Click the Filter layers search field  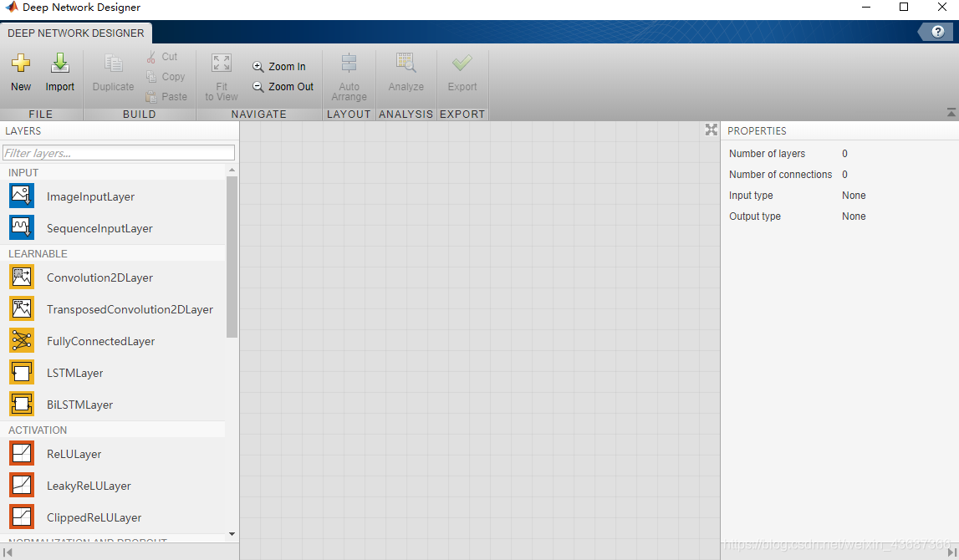click(119, 153)
